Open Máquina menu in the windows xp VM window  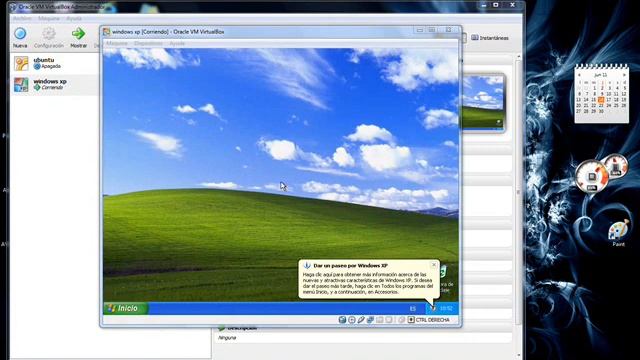click(x=117, y=43)
